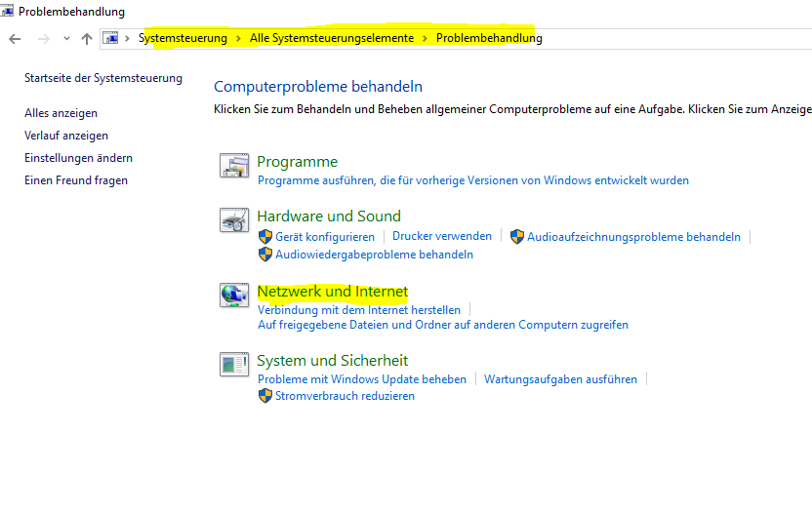The image size is (812, 512).
Task: Click the back navigation arrow
Action: 15,38
